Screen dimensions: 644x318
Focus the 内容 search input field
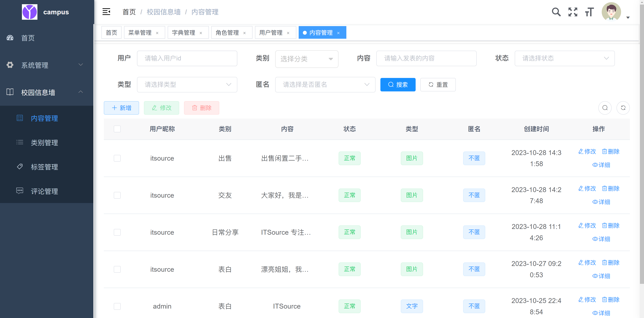point(426,58)
